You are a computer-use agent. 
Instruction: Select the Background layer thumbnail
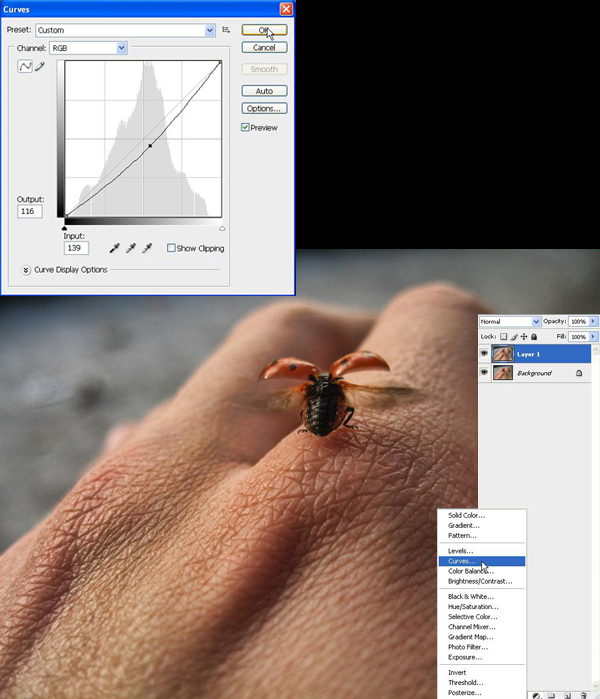coord(503,372)
